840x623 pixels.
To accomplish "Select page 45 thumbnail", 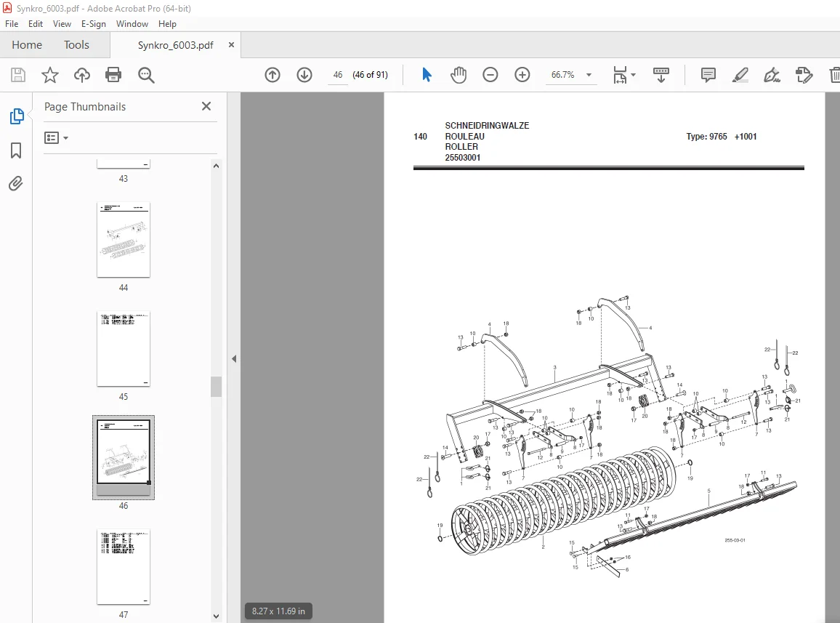I will point(124,348).
